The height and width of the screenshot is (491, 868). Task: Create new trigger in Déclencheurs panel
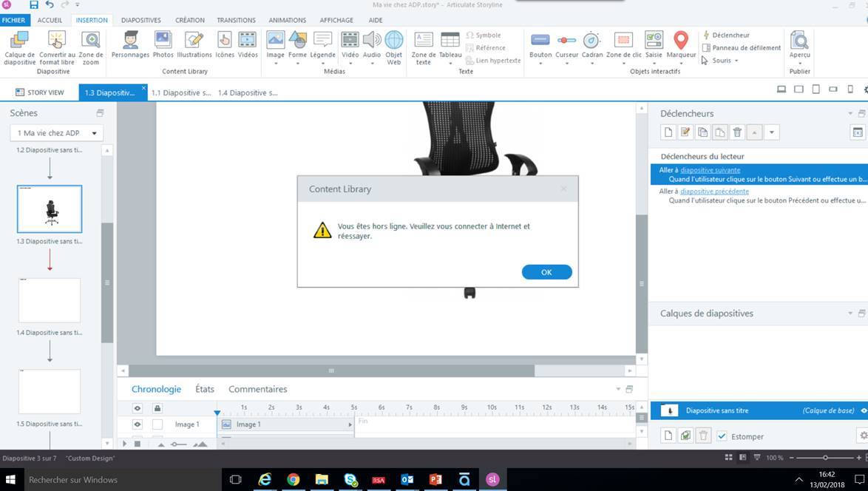pos(668,132)
